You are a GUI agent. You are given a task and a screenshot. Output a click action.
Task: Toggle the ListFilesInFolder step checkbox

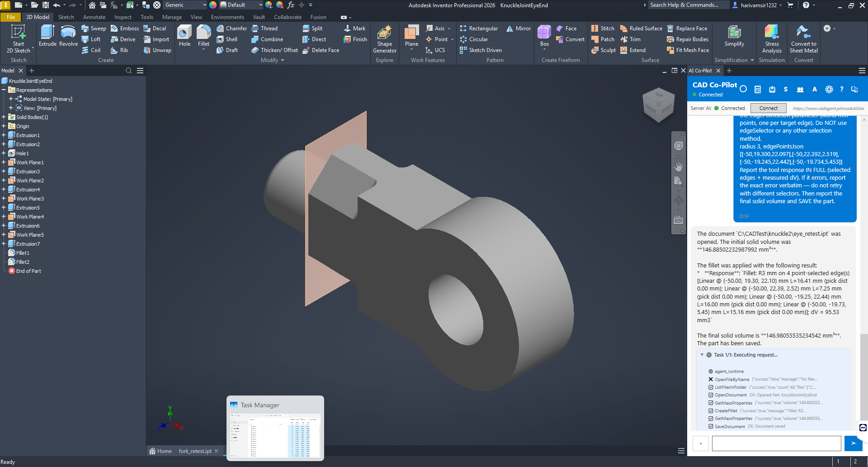(x=711, y=387)
